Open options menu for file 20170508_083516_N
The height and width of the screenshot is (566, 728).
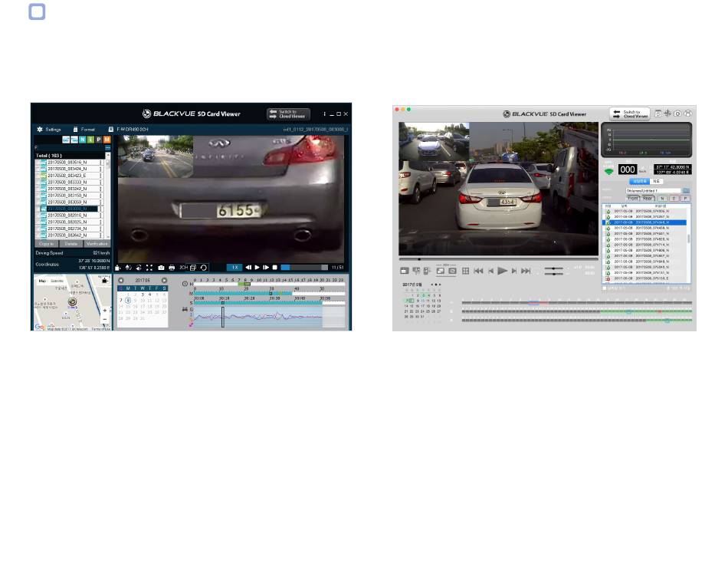pos(100,163)
